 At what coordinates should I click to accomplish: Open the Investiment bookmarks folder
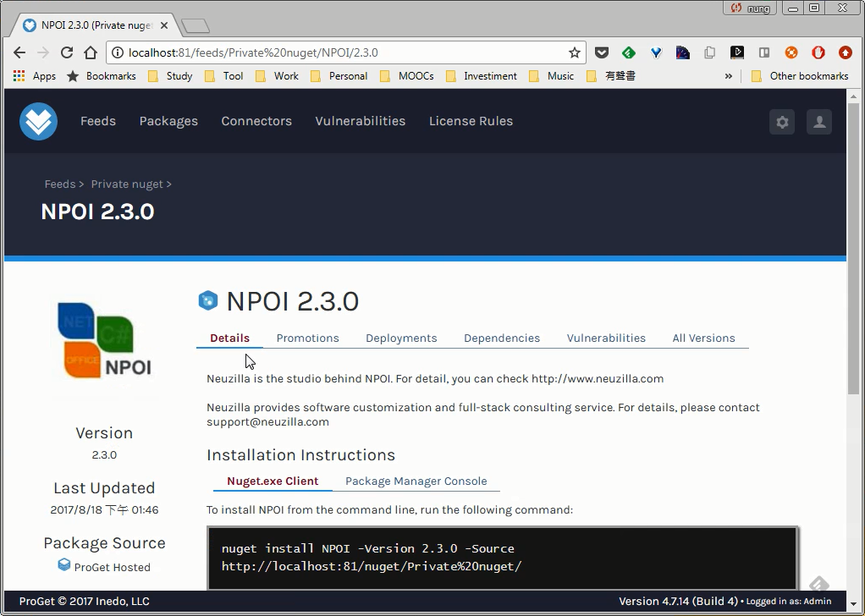[x=482, y=75]
